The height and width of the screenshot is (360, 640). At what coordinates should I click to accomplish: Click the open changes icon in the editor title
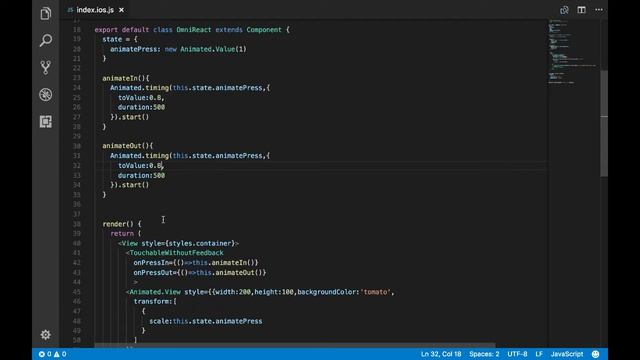564,10
